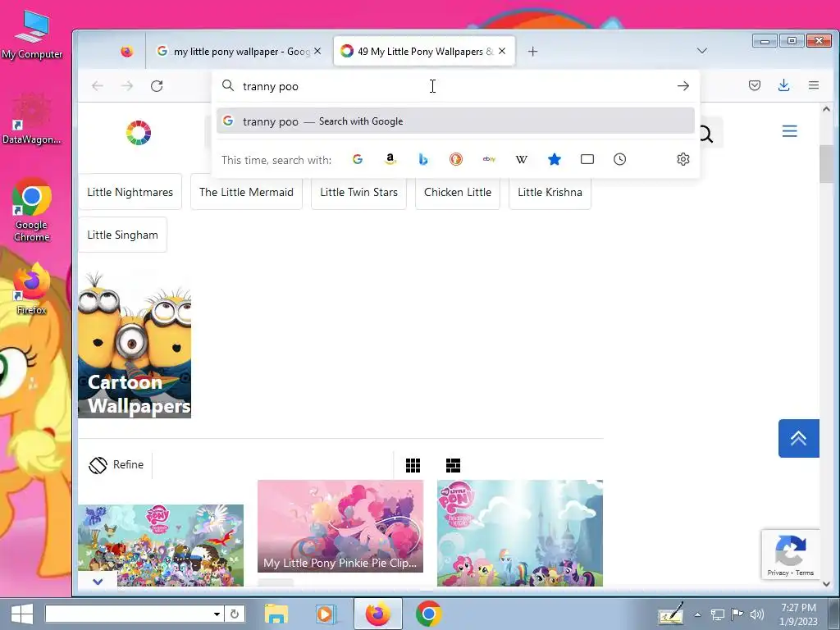The image size is (840, 630).
Task: Open the volume speaker tray icon
Action: click(757, 614)
